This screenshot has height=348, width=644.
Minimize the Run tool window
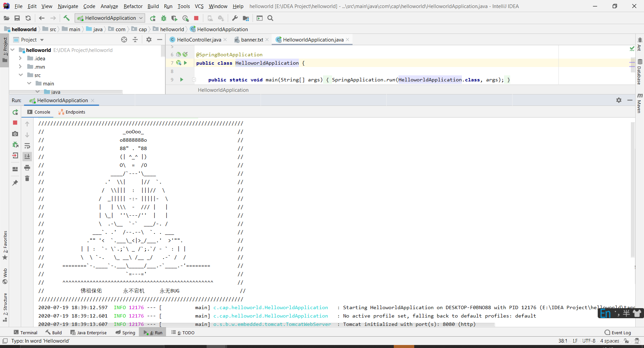[x=630, y=100]
